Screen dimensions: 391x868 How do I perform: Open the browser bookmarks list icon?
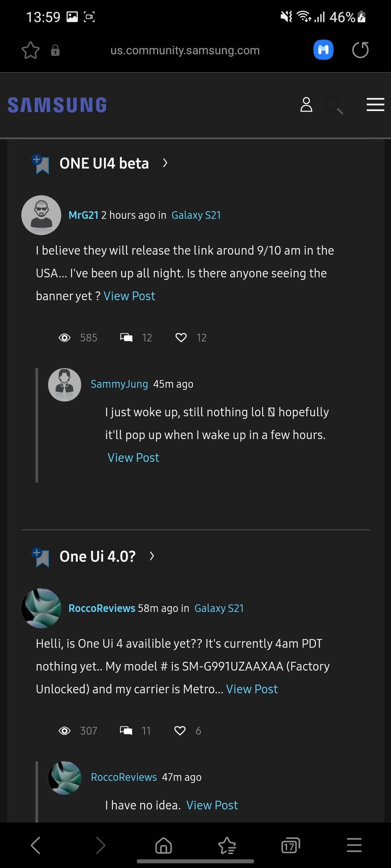tap(227, 845)
